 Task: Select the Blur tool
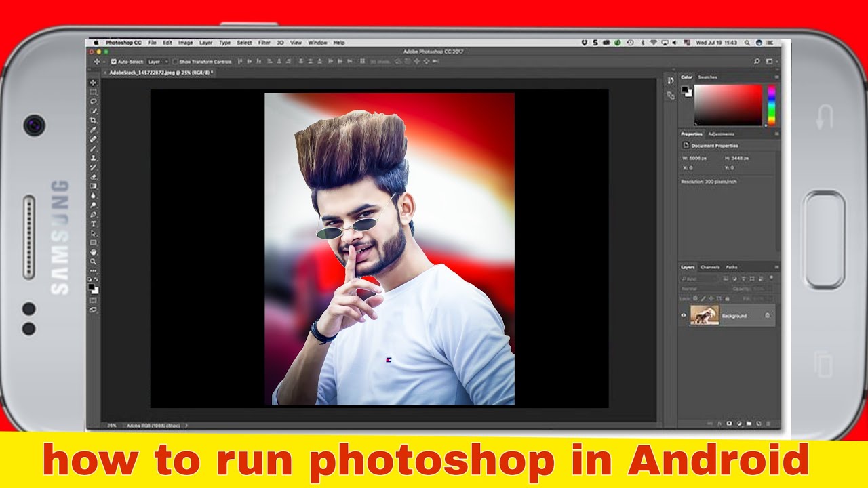click(94, 194)
